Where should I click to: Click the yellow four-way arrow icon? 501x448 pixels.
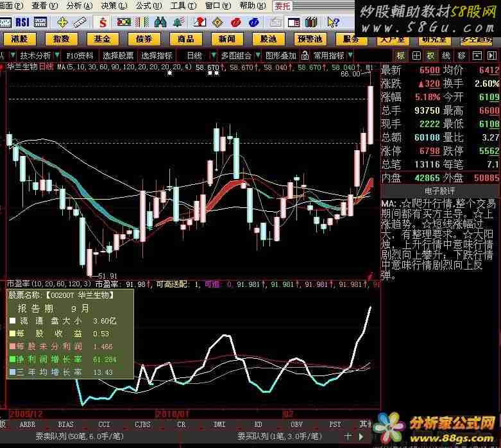click(62, 22)
